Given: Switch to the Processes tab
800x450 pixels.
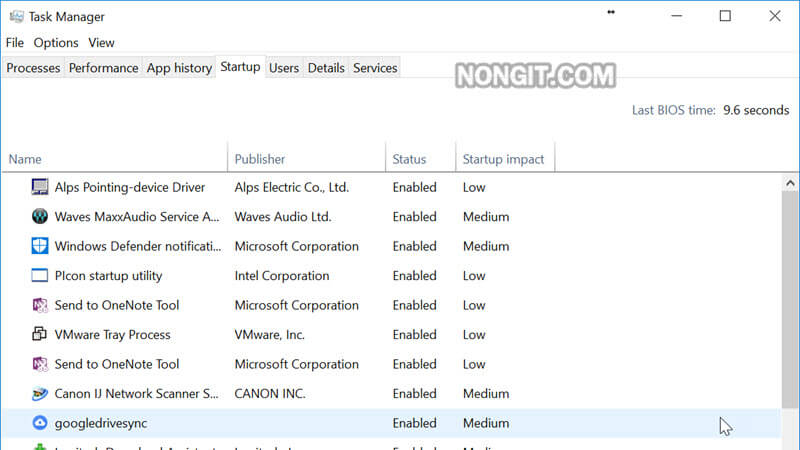Looking at the screenshot, I should click(x=33, y=68).
